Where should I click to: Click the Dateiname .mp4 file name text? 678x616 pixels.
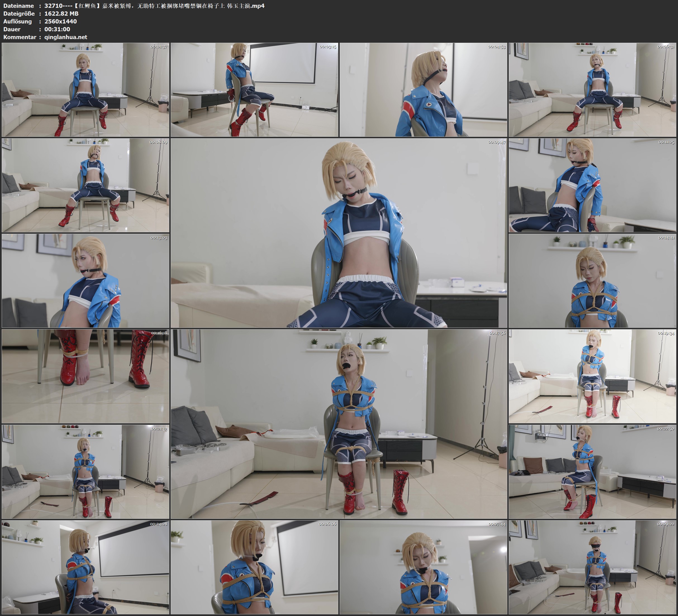coord(154,6)
